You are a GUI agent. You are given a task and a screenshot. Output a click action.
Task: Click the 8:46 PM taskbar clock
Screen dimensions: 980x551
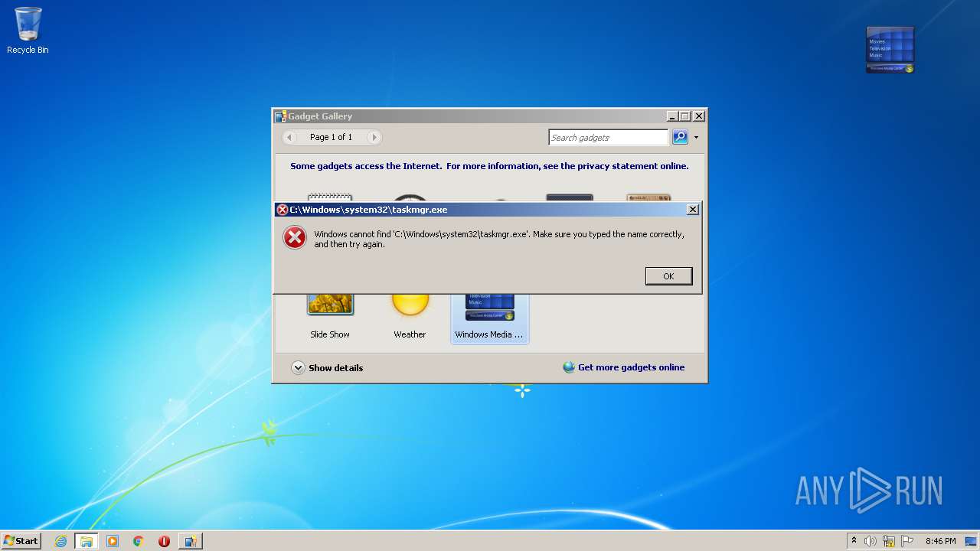(x=940, y=541)
